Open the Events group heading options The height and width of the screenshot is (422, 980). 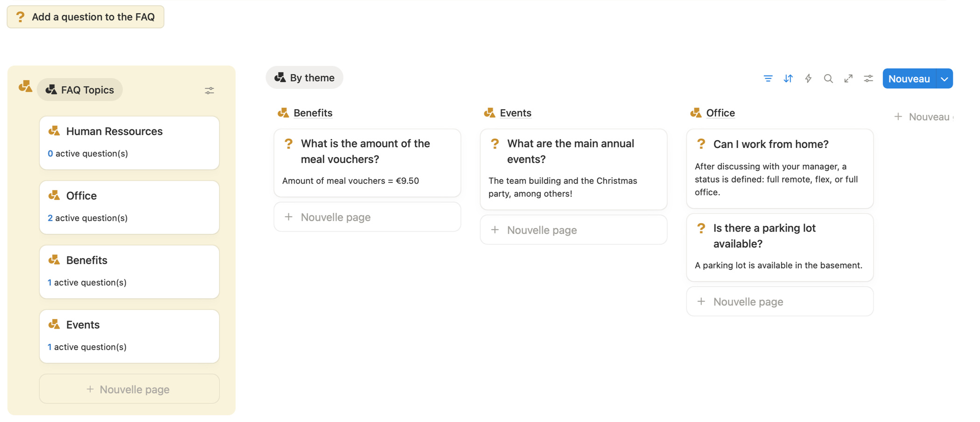pyautogui.click(x=515, y=113)
